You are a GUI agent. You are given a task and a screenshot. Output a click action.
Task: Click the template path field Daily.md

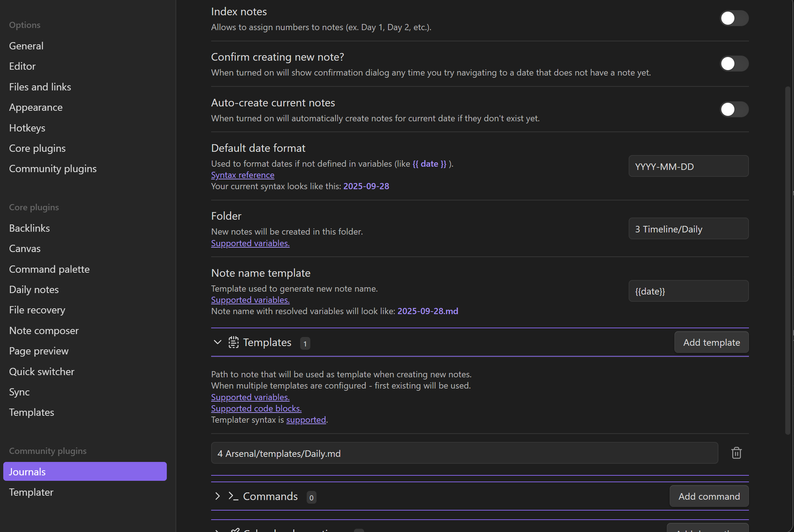464,453
